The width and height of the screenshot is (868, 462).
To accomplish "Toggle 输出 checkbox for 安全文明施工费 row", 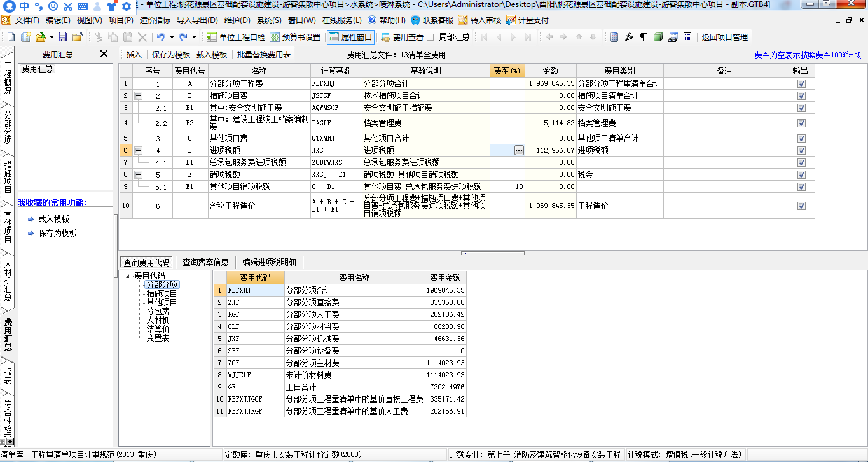I will 801,108.
